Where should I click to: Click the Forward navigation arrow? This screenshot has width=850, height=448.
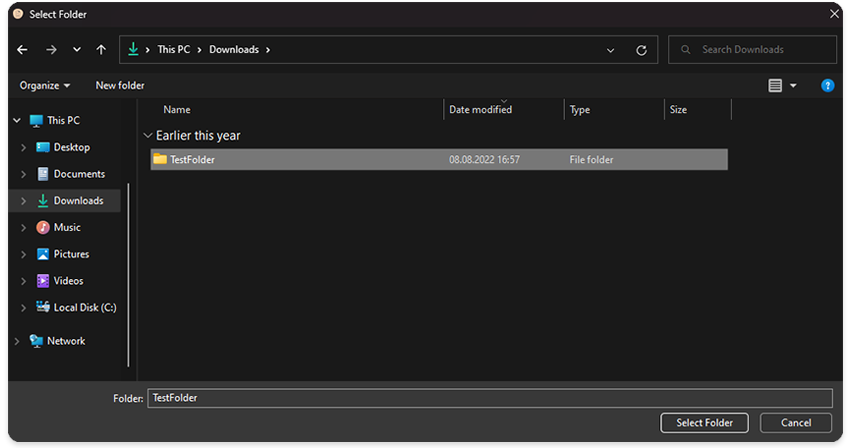click(51, 50)
